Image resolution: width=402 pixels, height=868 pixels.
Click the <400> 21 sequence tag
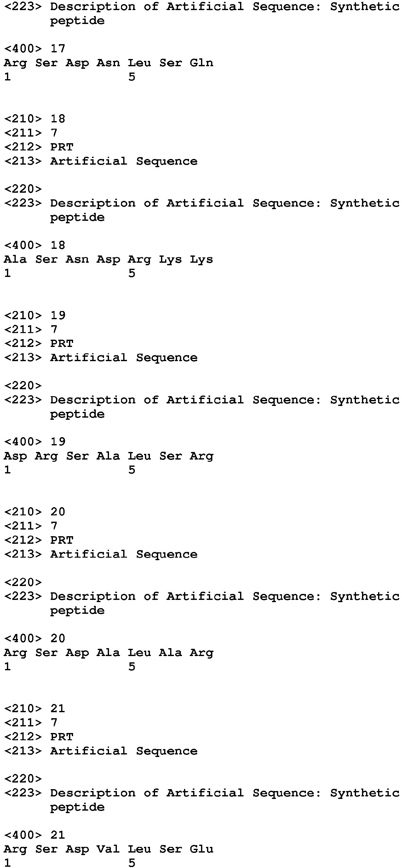click(x=34, y=835)
